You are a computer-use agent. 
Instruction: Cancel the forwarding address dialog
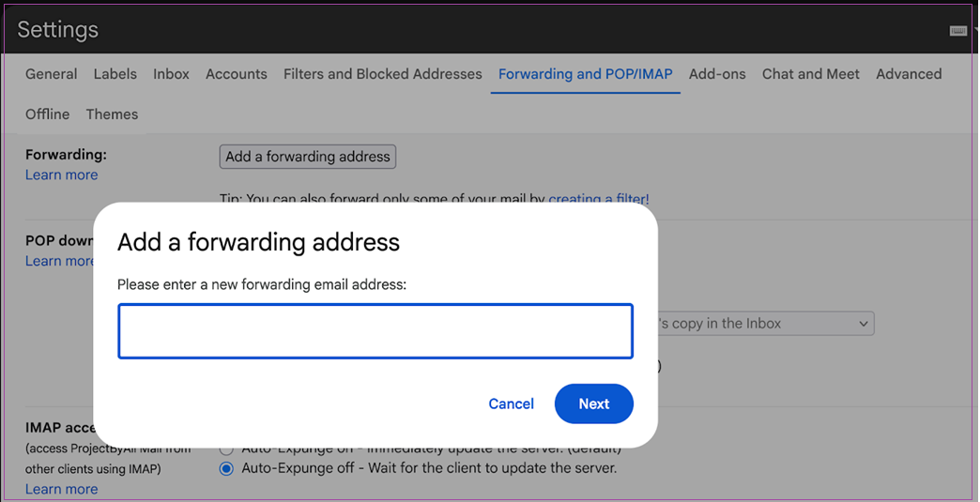pos(511,404)
